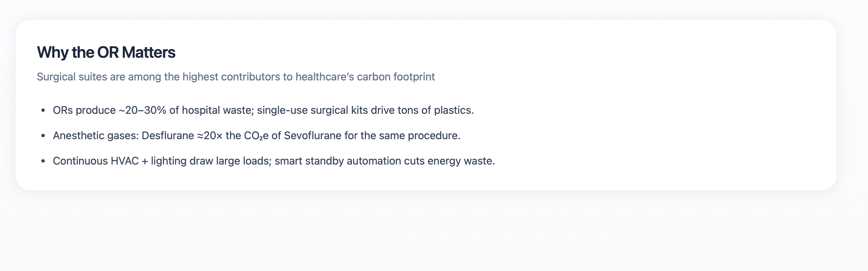Click the subtitle about surgical suites
868x271 pixels.
(x=236, y=77)
